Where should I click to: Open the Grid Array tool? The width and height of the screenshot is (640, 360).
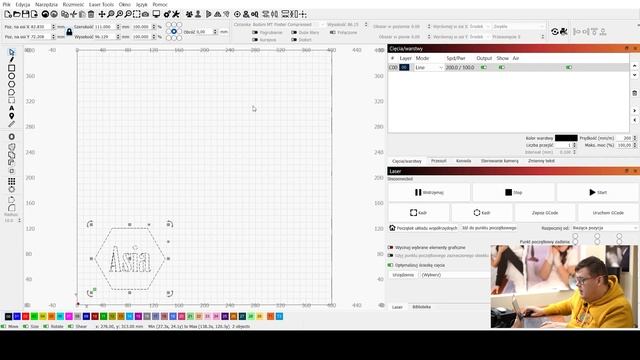coord(11,181)
